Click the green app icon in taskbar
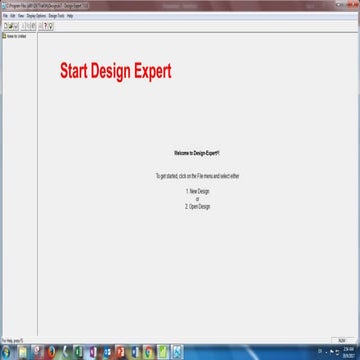Screen dimensions: 360x360 [163, 352]
